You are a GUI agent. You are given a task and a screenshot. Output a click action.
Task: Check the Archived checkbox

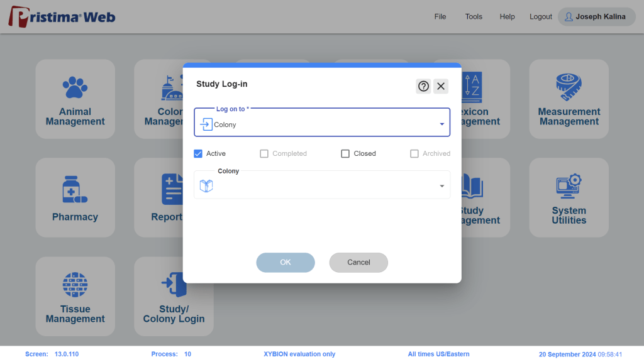tap(414, 153)
